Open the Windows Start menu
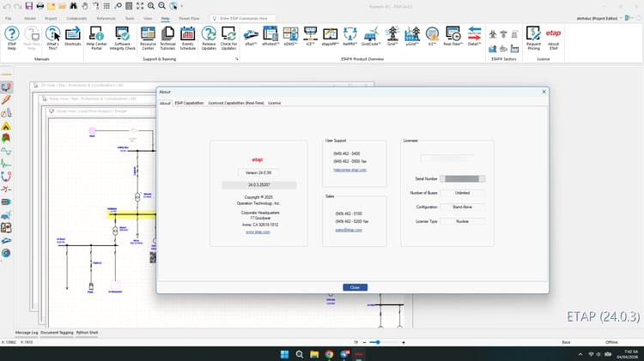 (x=284, y=354)
